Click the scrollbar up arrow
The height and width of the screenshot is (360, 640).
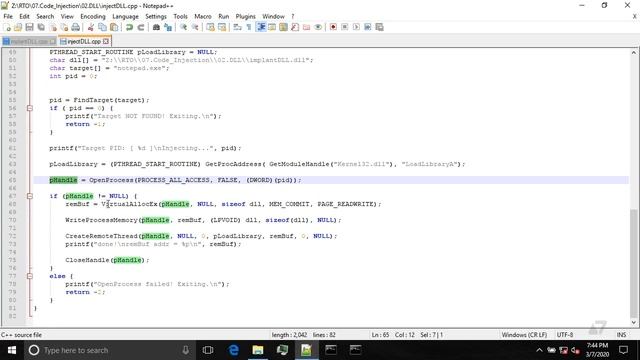click(x=633, y=53)
